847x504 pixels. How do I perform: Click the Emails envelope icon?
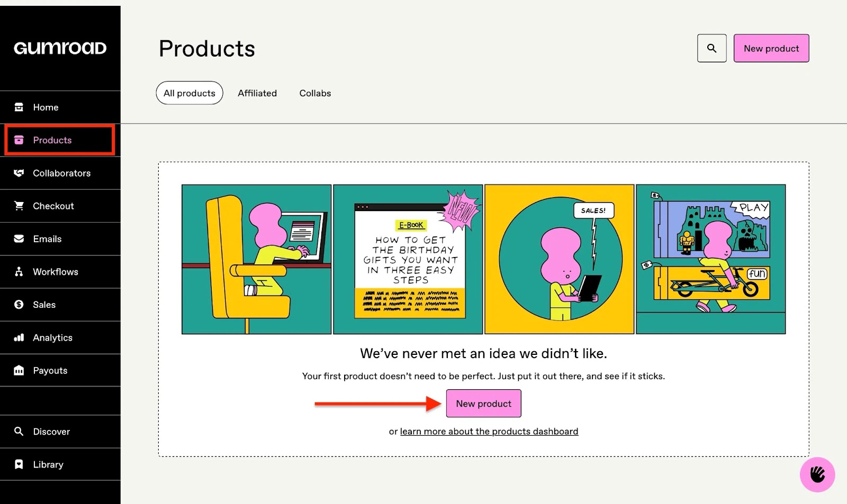click(x=19, y=239)
